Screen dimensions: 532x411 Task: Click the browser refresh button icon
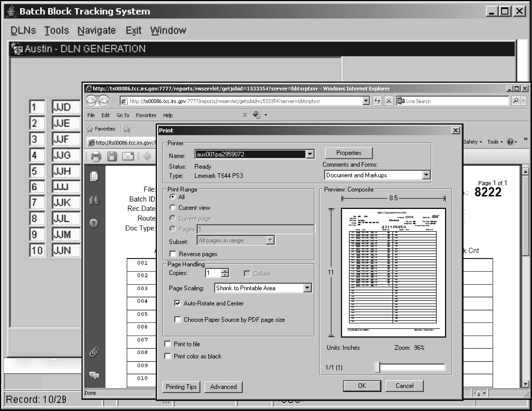pyautogui.click(x=377, y=101)
